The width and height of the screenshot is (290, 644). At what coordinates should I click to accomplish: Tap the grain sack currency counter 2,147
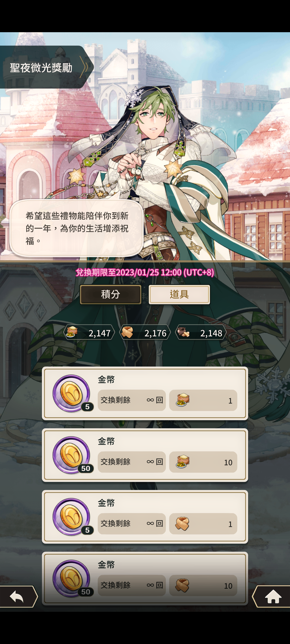[89, 333]
